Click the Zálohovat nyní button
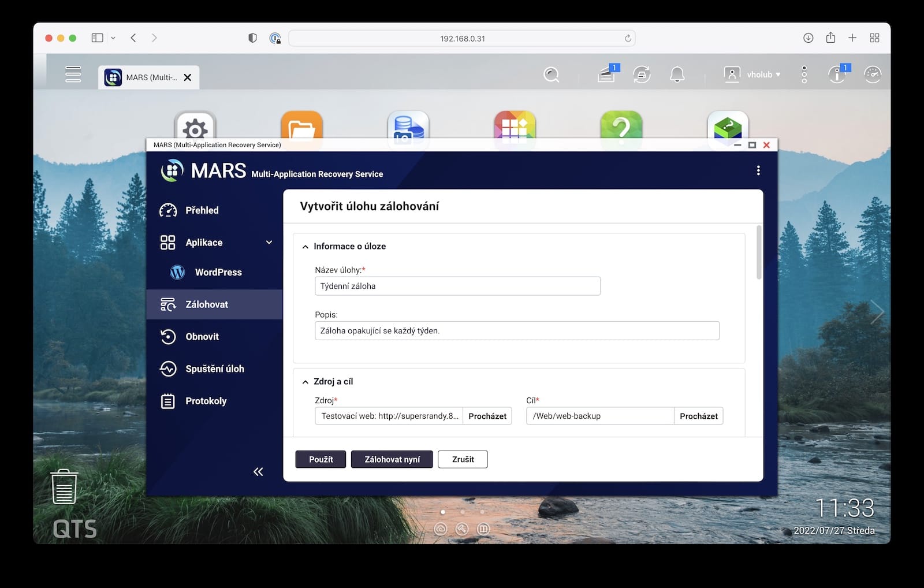924x588 pixels. [x=392, y=459]
